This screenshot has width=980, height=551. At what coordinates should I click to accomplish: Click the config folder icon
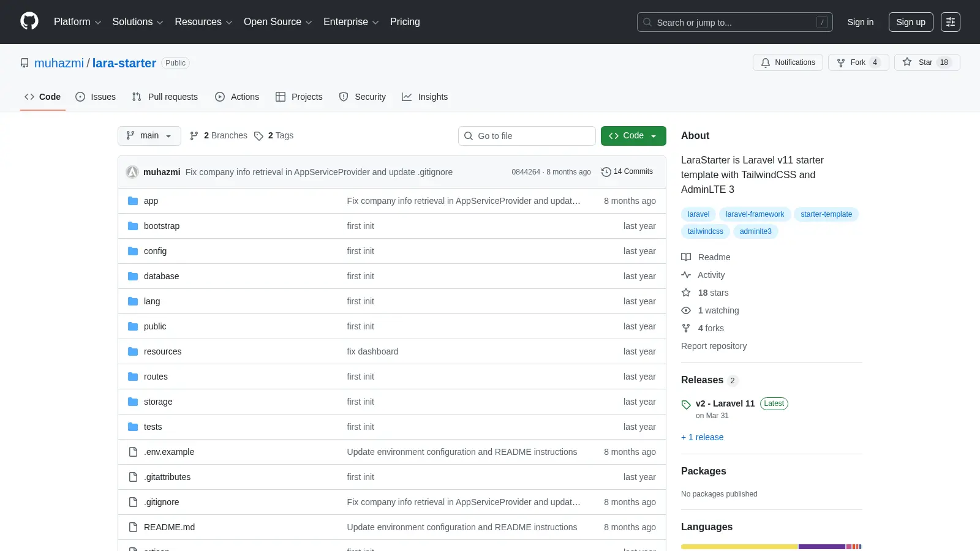133,251
